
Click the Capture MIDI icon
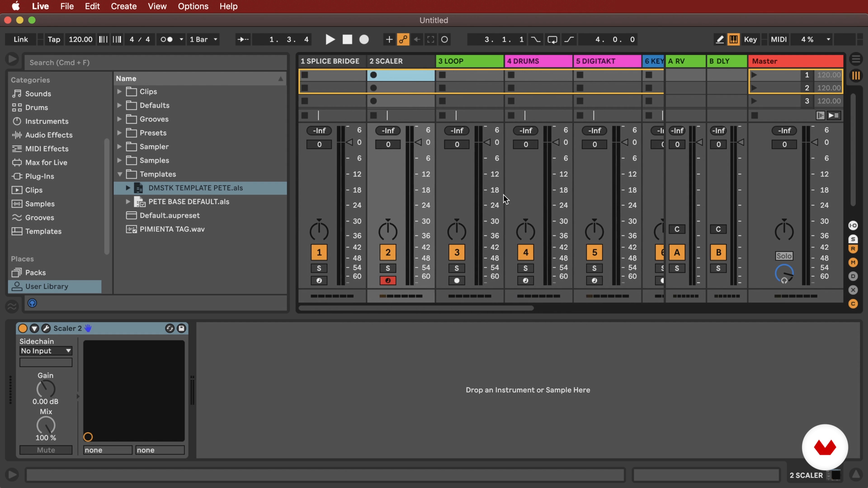click(431, 39)
